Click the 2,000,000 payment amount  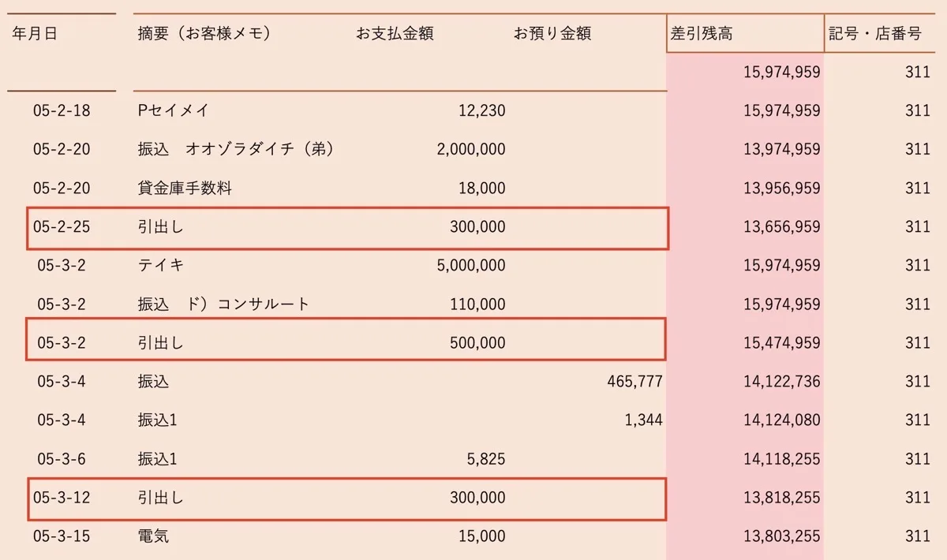pyautogui.click(x=471, y=149)
